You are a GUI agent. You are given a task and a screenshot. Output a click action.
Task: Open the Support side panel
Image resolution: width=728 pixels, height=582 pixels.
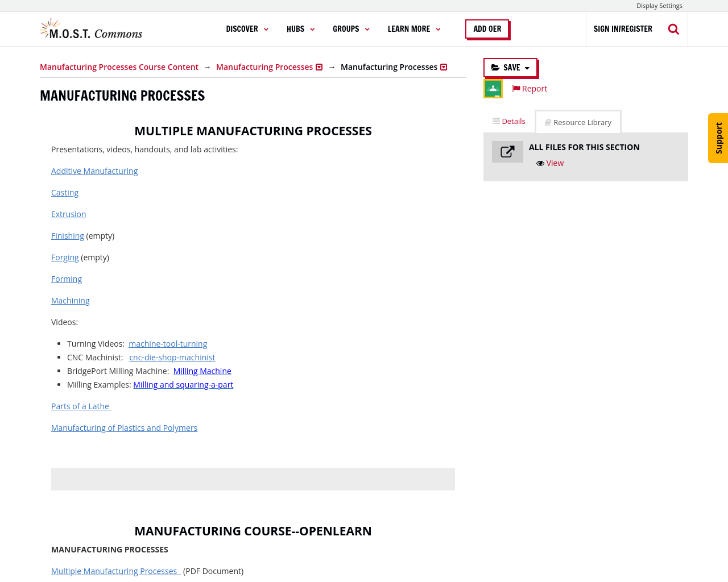point(718,138)
